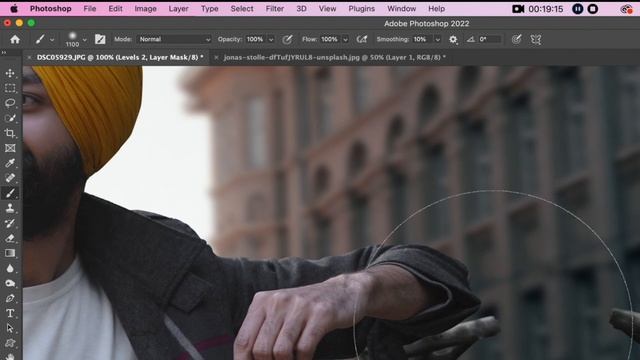640x360 pixels.
Task: Open the Flow slider dropdown
Action: click(x=345, y=40)
